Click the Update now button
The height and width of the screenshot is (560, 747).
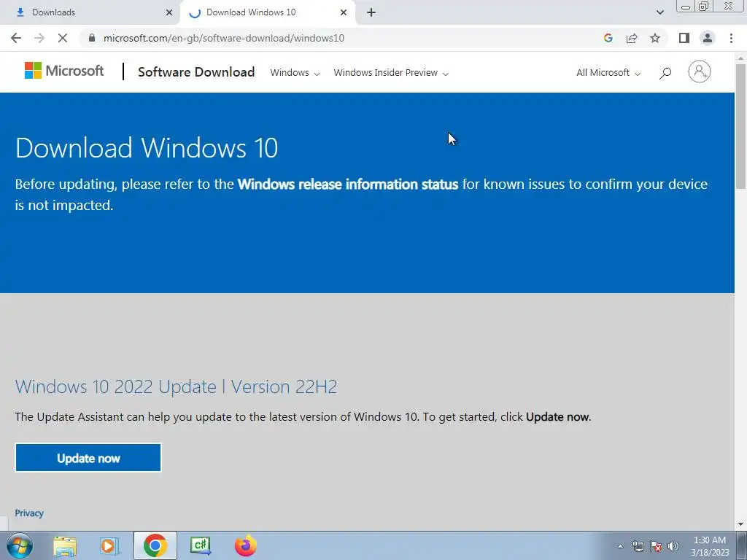coord(88,458)
